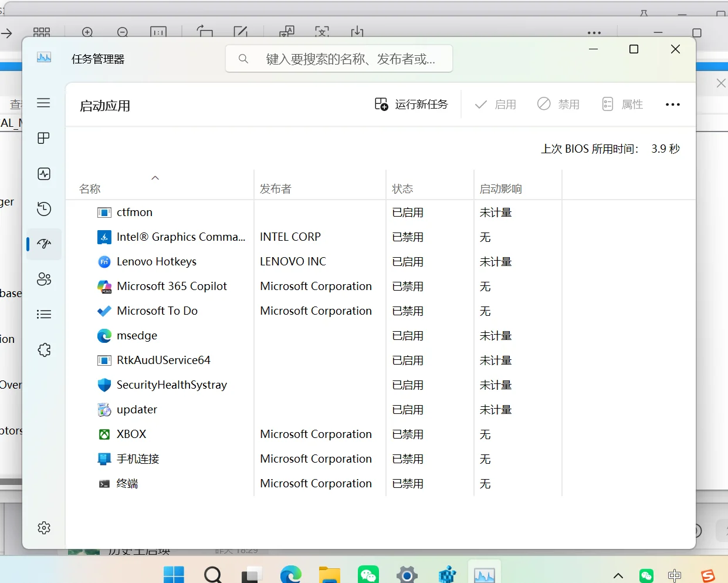The image size is (728, 583).
Task: Open the Task Manager hamburger navigation menu
Action: pos(43,103)
